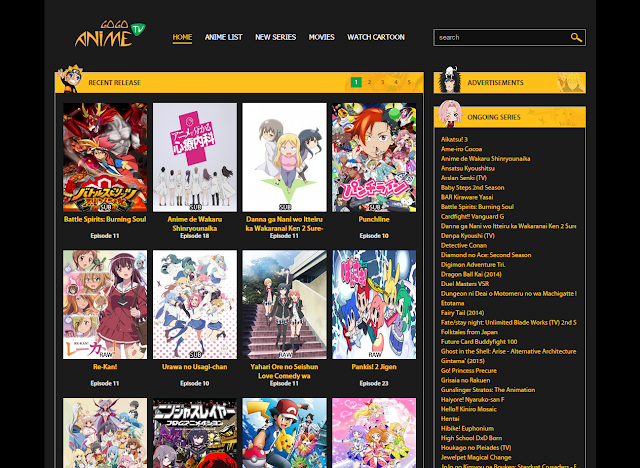Screen dimensions: 640x468
Task: Open Hibike! Euphonium link
Action: tap(467, 428)
